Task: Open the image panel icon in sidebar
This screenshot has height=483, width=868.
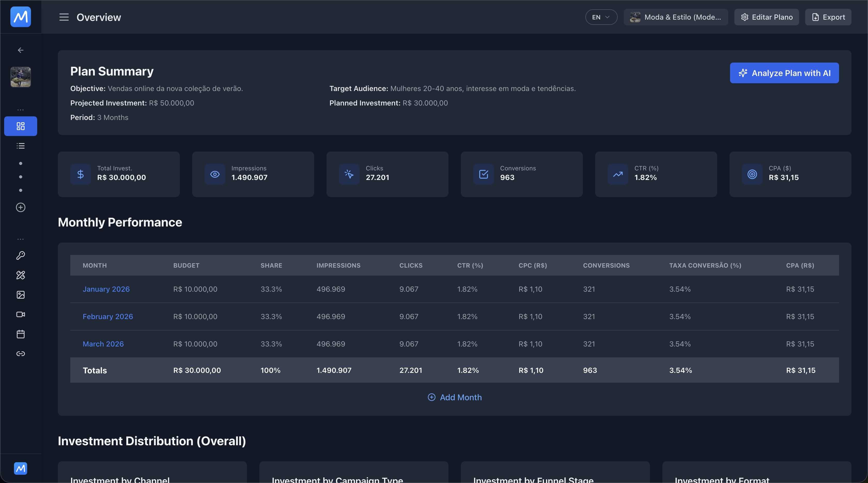Action: (x=20, y=295)
